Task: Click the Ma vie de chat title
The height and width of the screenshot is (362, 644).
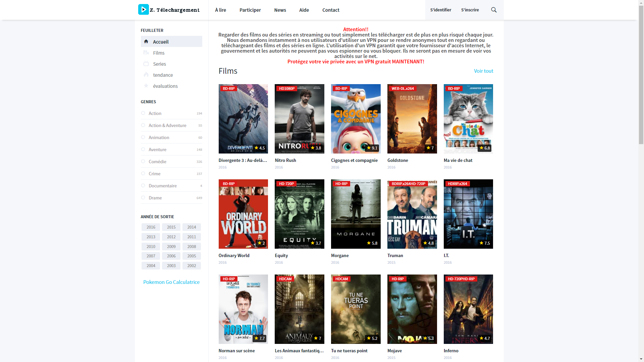Action: (458, 160)
